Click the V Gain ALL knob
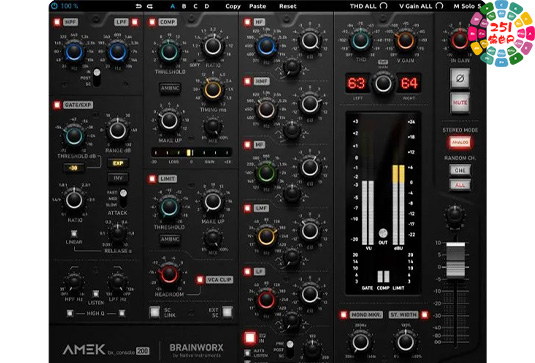The image size is (535, 363). pyautogui.click(x=440, y=6)
